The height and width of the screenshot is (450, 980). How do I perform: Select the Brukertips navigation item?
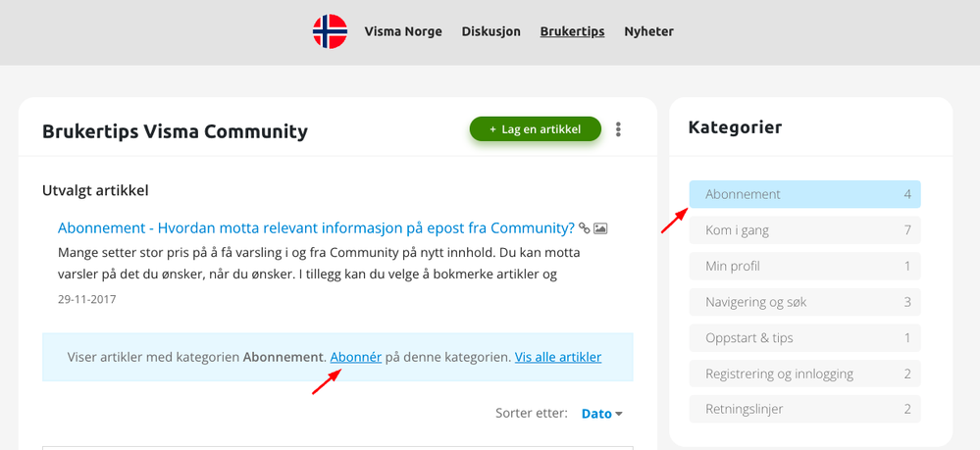coord(573,31)
